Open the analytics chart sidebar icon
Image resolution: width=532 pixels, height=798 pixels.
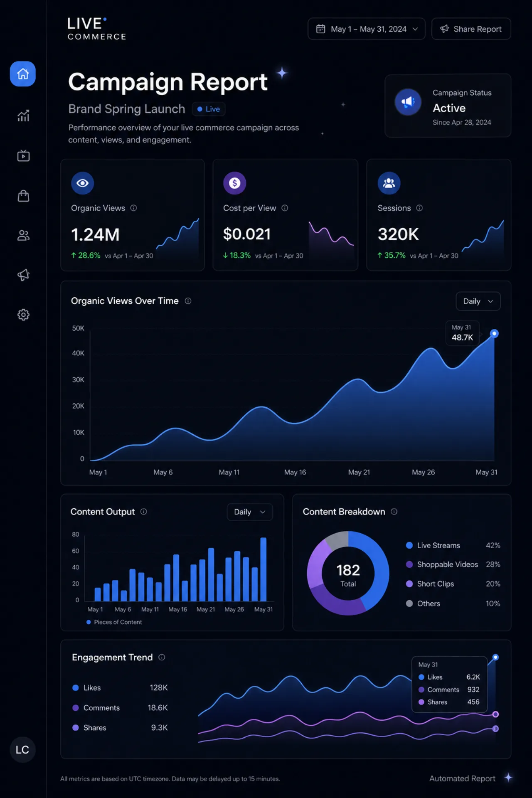click(x=23, y=116)
